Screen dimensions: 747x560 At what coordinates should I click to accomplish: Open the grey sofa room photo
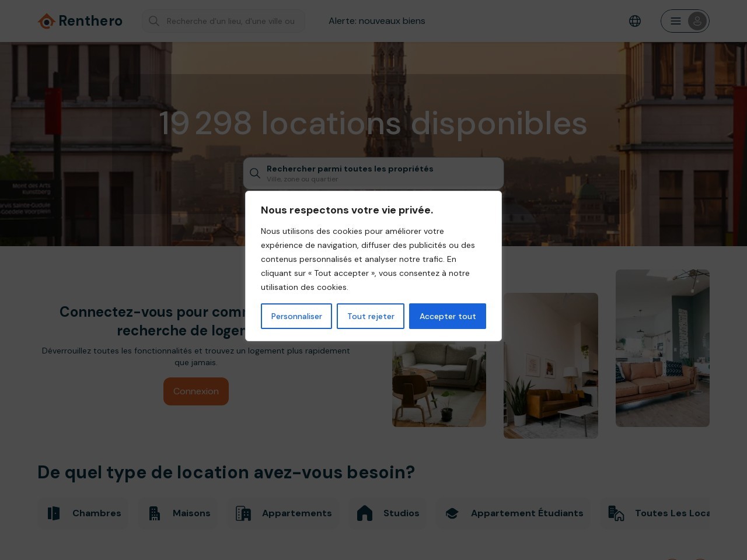click(x=439, y=384)
